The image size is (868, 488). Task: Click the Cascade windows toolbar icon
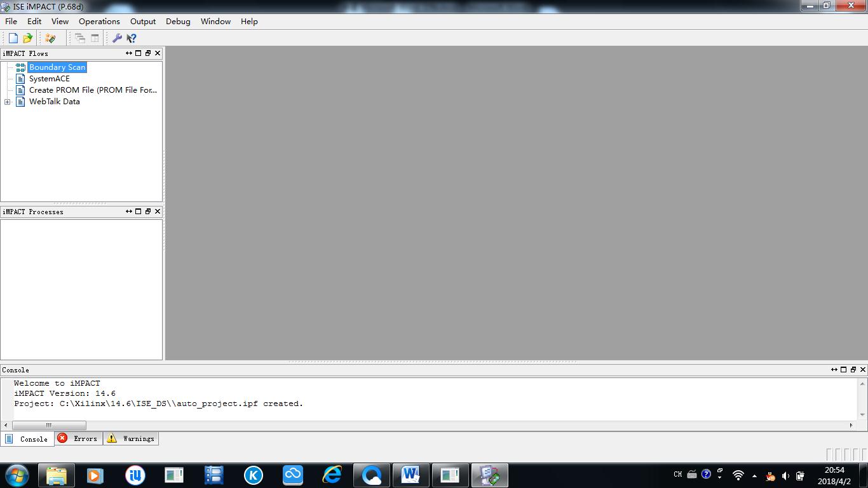(80, 38)
